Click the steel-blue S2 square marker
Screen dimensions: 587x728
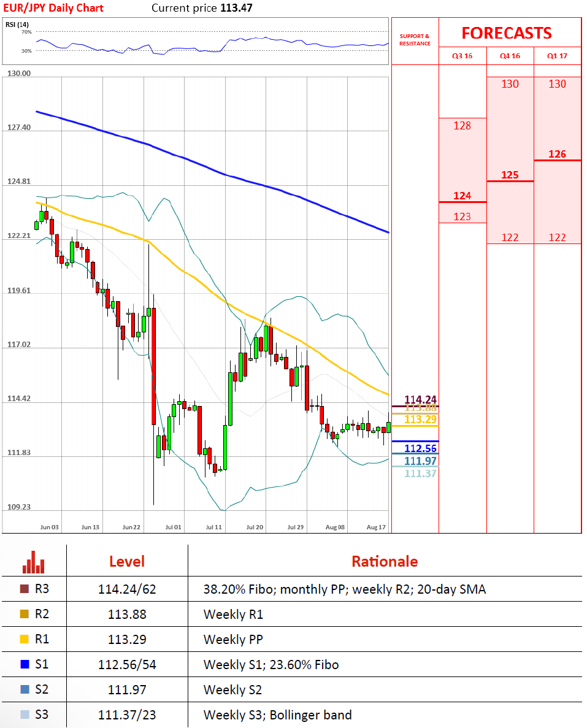tap(25, 689)
